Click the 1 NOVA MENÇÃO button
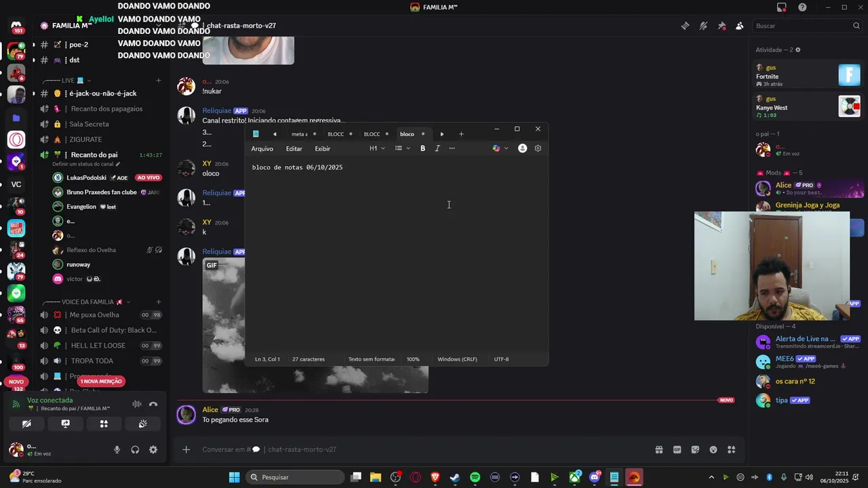The width and height of the screenshot is (868, 488). click(x=101, y=381)
